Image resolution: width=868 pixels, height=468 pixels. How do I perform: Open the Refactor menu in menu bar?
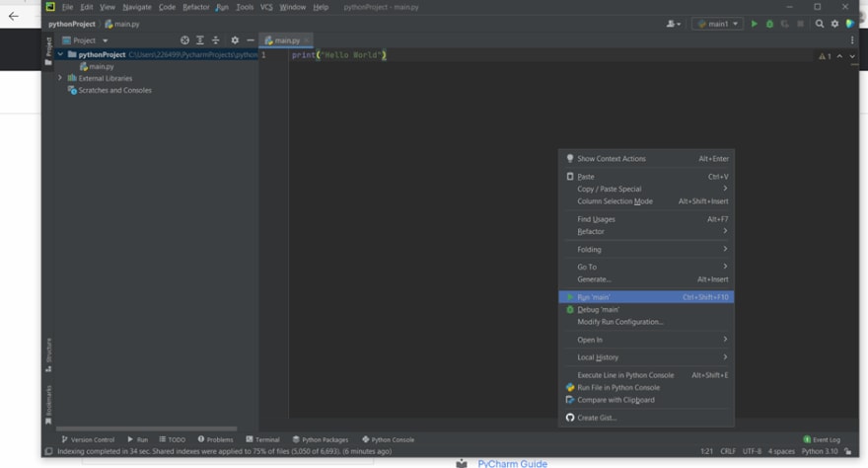(x=196, y=7)
